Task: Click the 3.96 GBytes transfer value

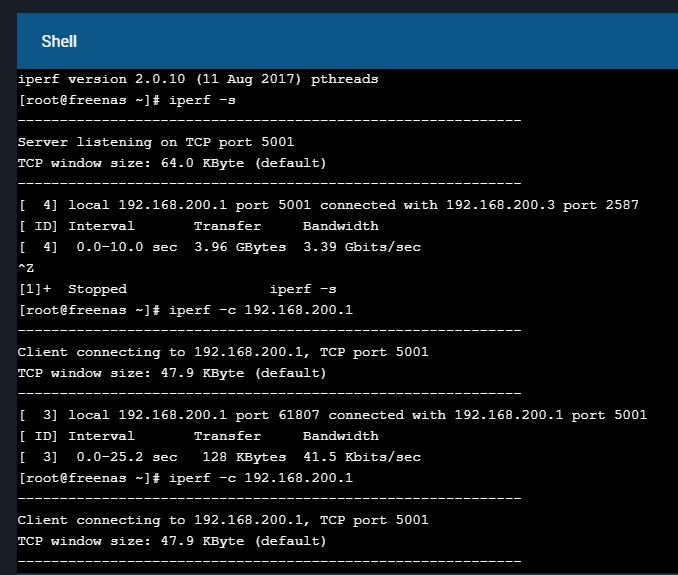Action: pyautogui.click(x=240, y=247)
